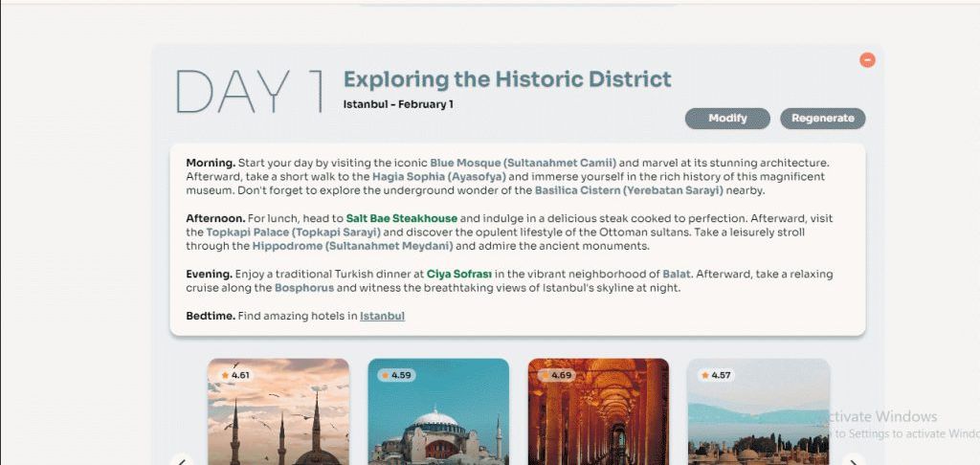Click the 4.57 star rating badge

[x=716, y=376]
